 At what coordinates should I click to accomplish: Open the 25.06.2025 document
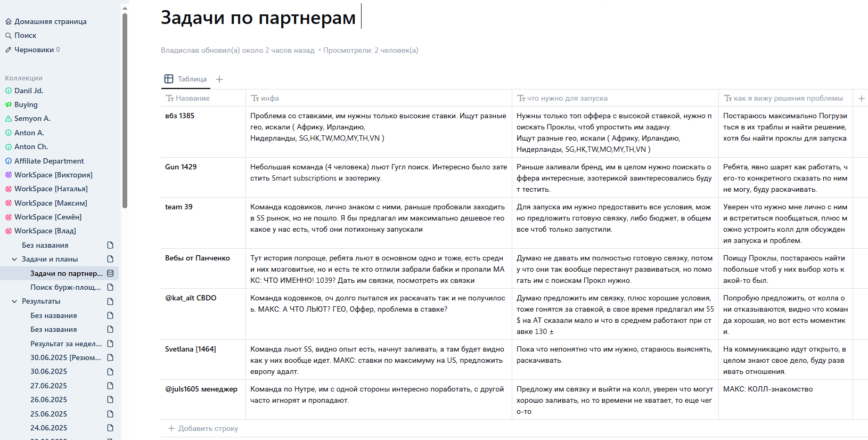coord(48,414)
